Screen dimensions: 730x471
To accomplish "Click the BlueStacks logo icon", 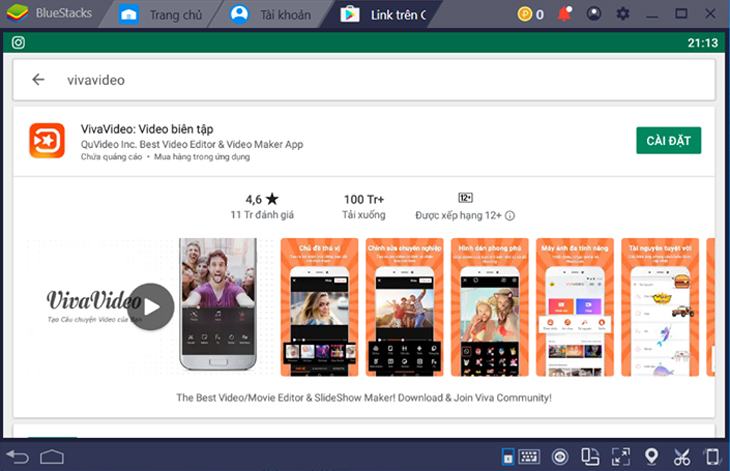I will [x=17, y=13].
